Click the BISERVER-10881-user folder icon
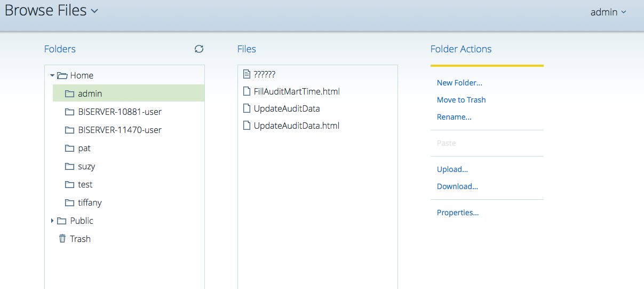Screen dimensions: 644x289 coord(69,112)
